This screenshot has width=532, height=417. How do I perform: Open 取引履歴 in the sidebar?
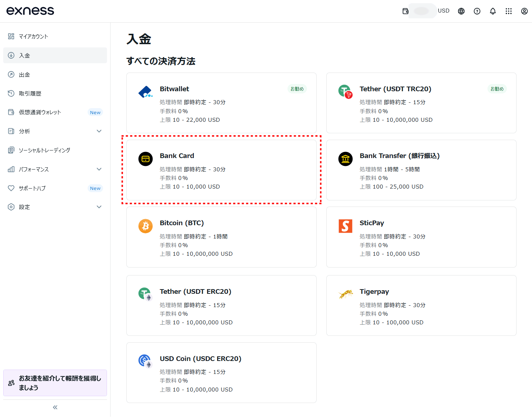55,93
